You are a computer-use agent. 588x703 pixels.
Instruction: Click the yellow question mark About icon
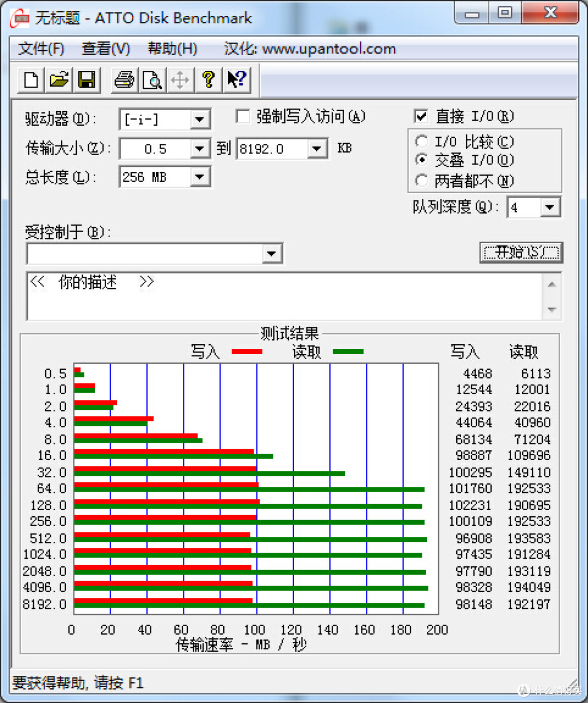(208, 80)
